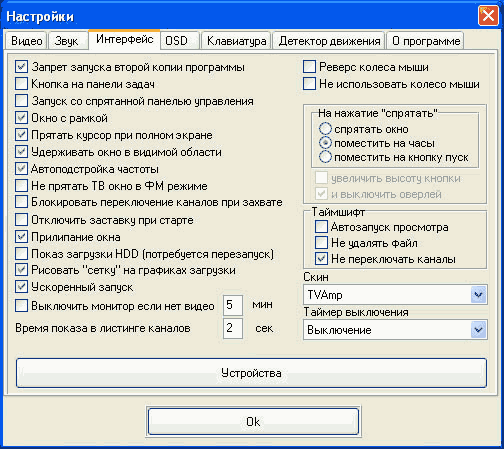Enable Не использовать колесо мыши
This screenshot has height=449, width=504.
pos(309,84)
